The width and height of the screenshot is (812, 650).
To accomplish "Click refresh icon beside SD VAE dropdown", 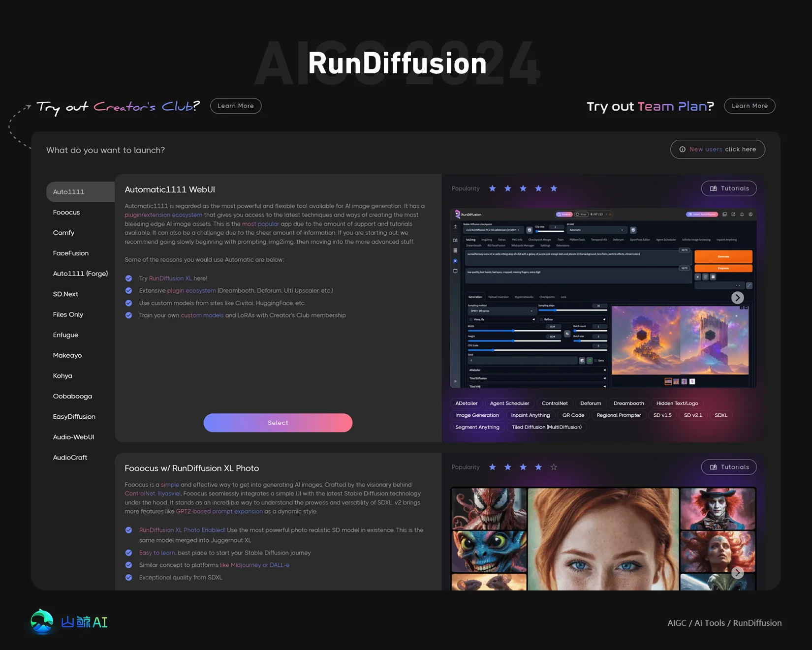I will (633, 230).
